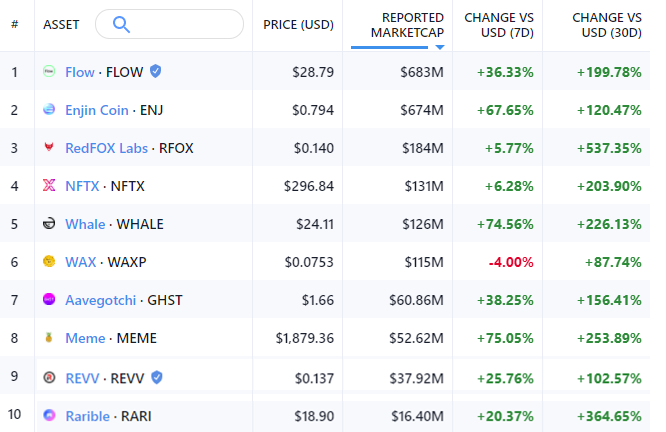This screenshot has height=432, width=666.
Task: Click the ASSET column header
Action: point(61,25)
